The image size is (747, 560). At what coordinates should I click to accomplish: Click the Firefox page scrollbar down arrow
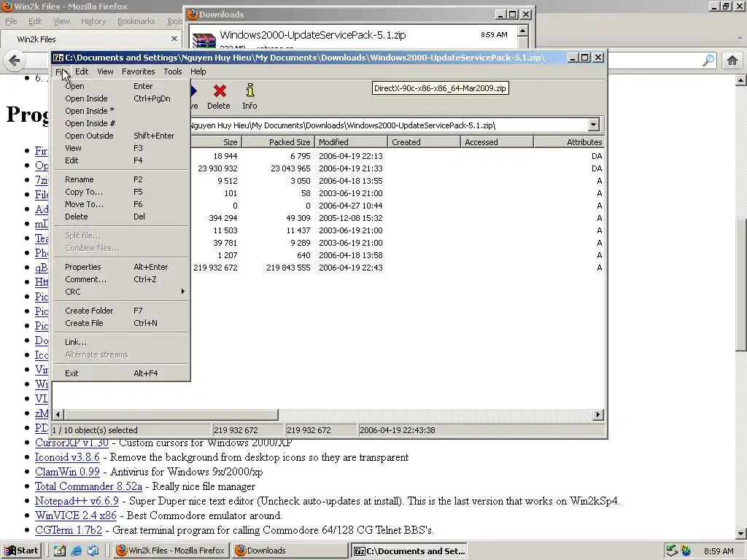(x=741, y=533)
